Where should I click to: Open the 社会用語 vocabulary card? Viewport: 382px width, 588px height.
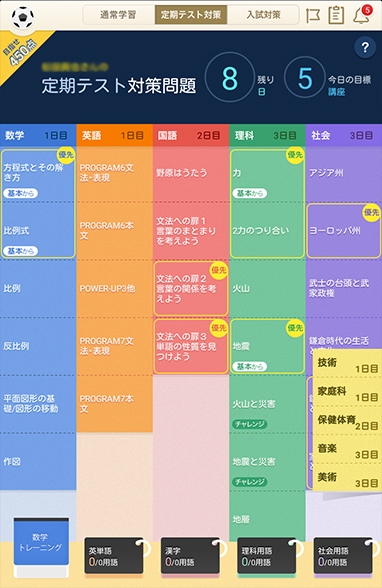point(344,556)
